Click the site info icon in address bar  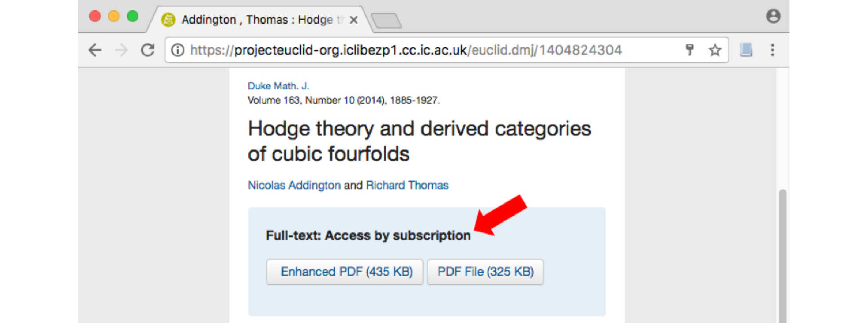coord(178,50)
